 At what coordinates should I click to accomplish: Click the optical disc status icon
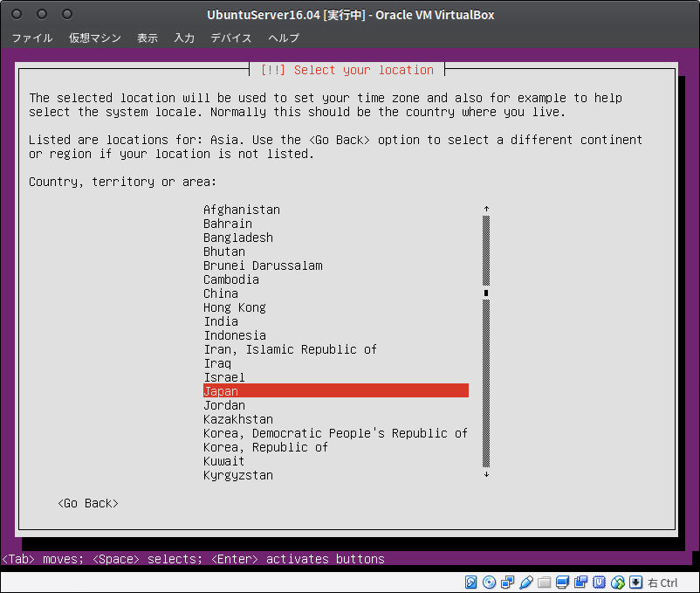coord(490,583)
